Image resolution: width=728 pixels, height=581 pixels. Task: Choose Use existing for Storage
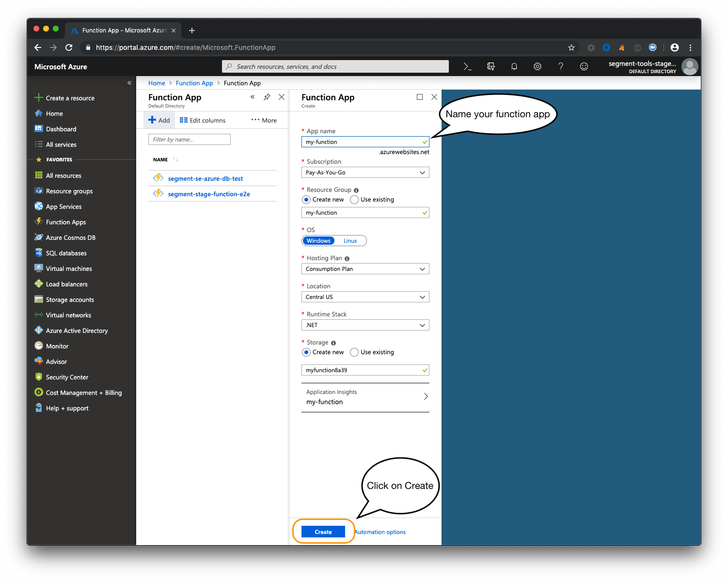point(354,352)
